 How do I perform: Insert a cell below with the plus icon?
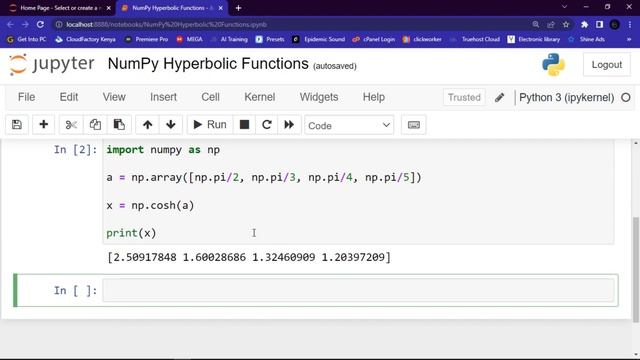point(43,124)
